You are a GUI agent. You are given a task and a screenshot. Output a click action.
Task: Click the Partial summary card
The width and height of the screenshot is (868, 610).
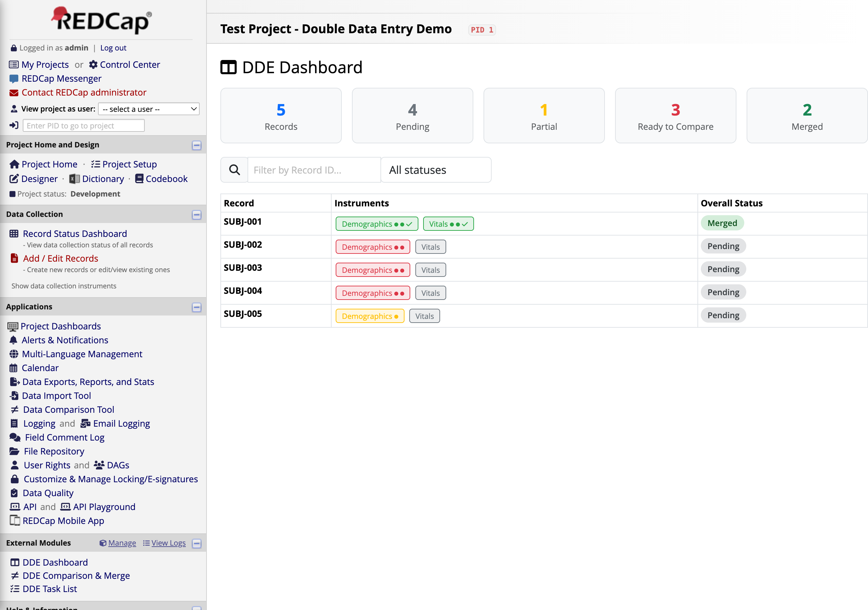(x=544, y=116)
